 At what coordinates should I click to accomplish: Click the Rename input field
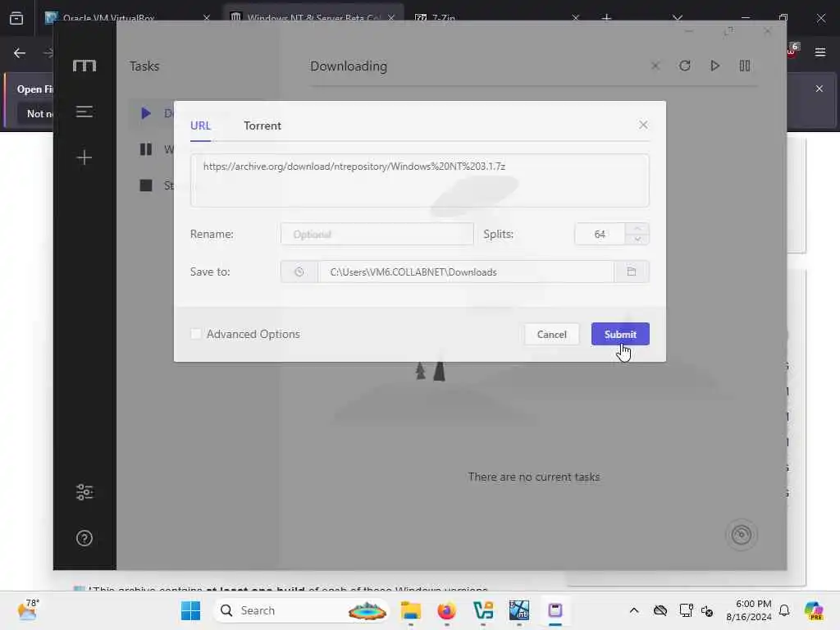[377, 234]
